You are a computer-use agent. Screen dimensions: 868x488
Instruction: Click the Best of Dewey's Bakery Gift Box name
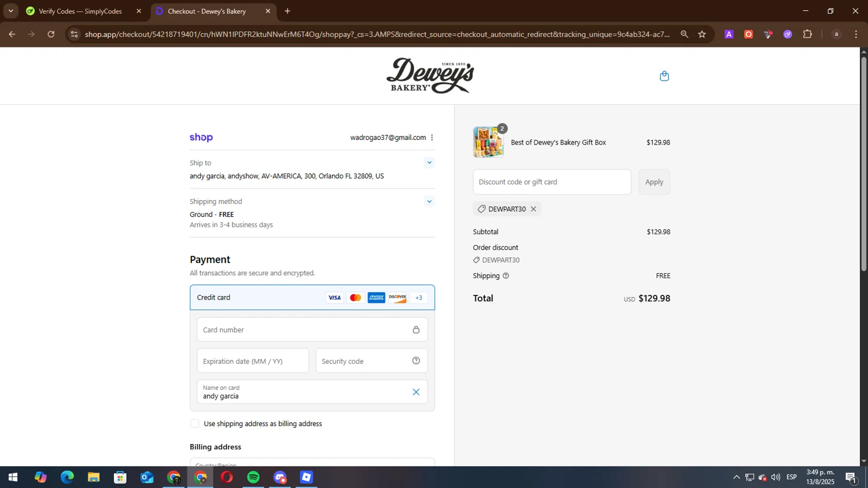point(558,142)
